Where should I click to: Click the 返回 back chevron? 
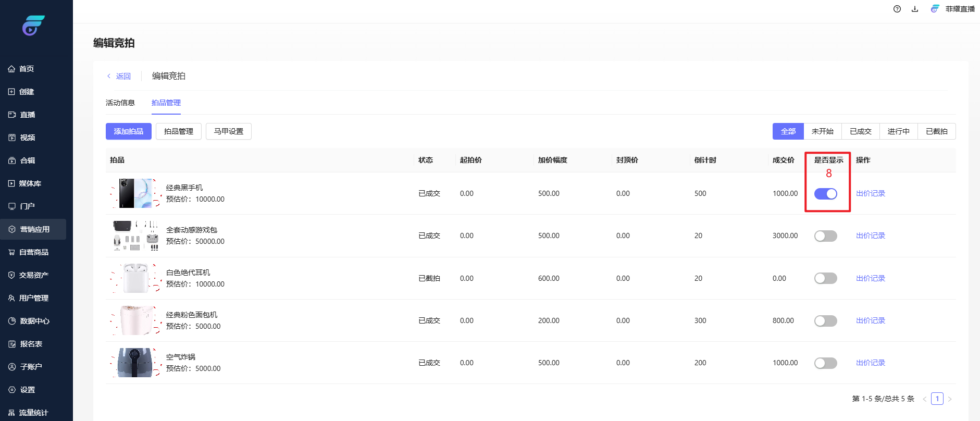[109, 76]
